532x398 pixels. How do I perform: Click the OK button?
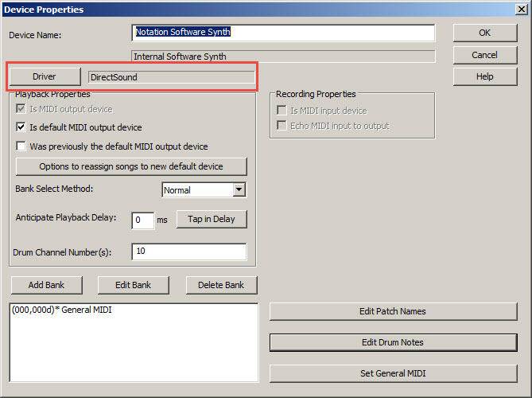point(485,33)
